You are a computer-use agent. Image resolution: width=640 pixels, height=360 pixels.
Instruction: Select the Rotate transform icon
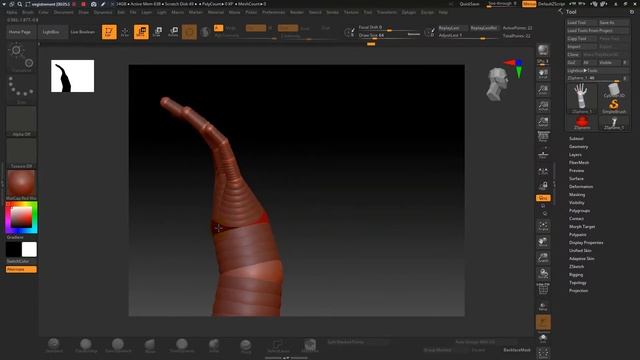coord(173,32)
